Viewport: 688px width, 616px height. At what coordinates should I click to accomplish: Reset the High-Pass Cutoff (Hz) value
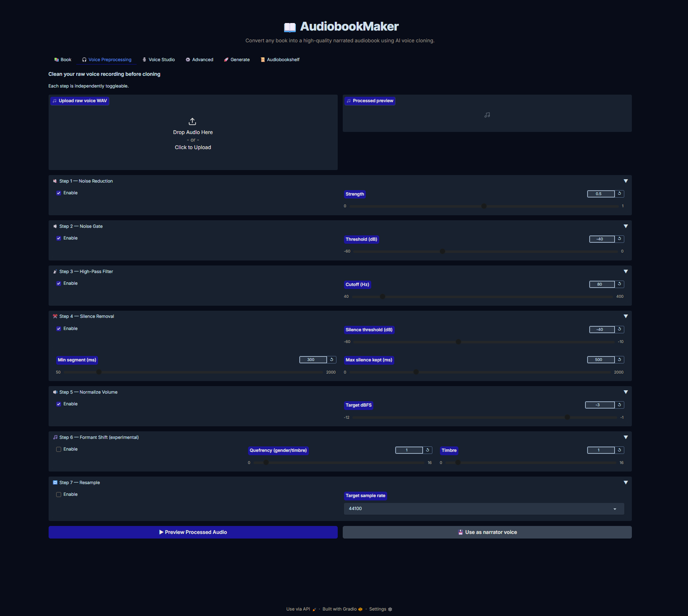619,284
